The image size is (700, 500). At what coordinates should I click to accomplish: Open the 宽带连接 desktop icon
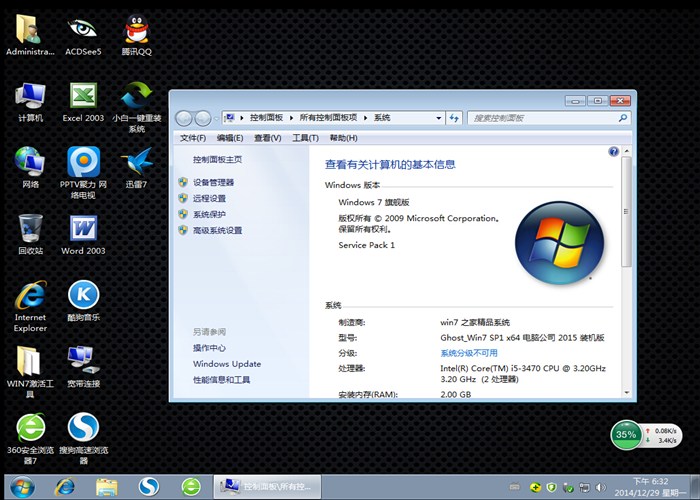pyautogui.click(x=83, y=367)
